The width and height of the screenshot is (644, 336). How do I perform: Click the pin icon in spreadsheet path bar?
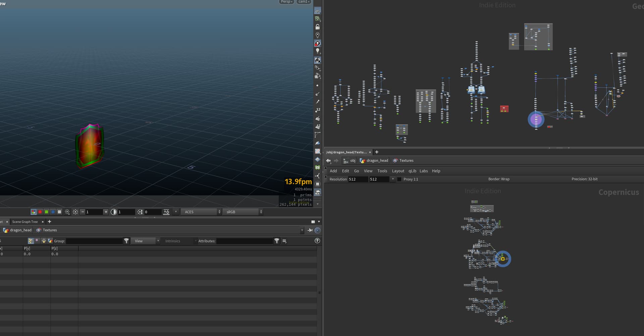310,230
